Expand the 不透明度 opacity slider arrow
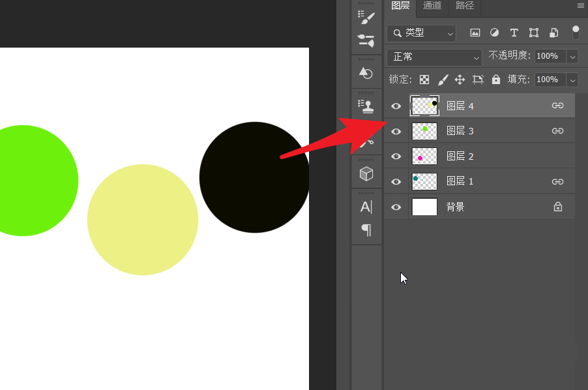Viewport: 588px width, 390px height. point(572,57)
